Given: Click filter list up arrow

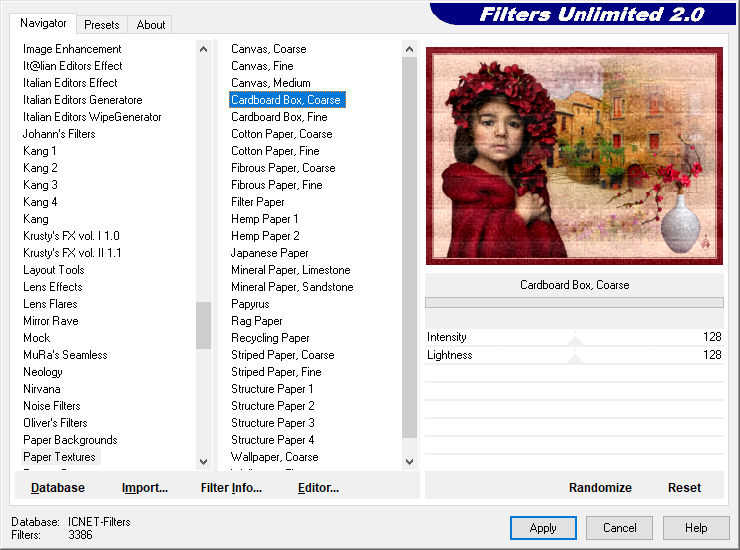Looking at the screenshot, I should click(x=409, y=49).
